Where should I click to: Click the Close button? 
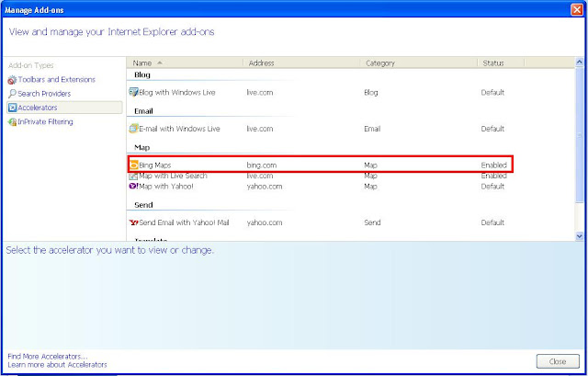tap(558, 361)
